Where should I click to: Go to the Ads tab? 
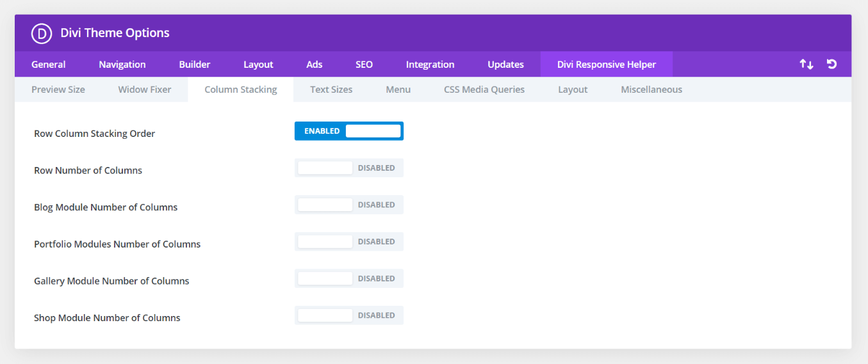click(315, 64)
